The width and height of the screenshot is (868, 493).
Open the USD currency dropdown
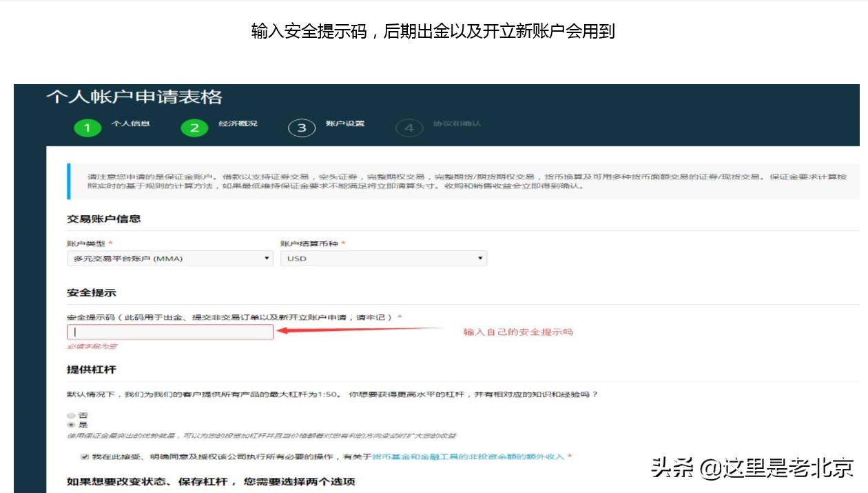tap(382, 258)
